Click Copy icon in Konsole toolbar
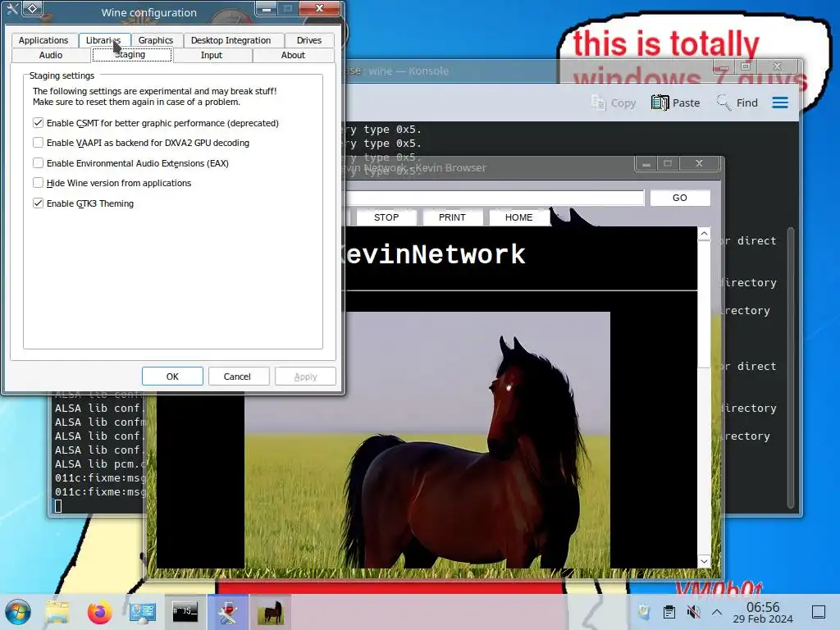840x630 pixels. pos(614,103)
